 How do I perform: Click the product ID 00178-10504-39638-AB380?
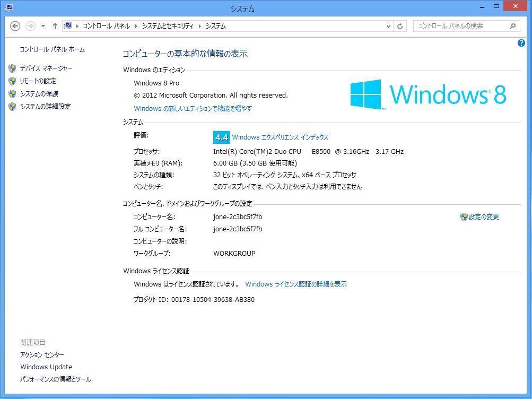[x=213, y=300]
